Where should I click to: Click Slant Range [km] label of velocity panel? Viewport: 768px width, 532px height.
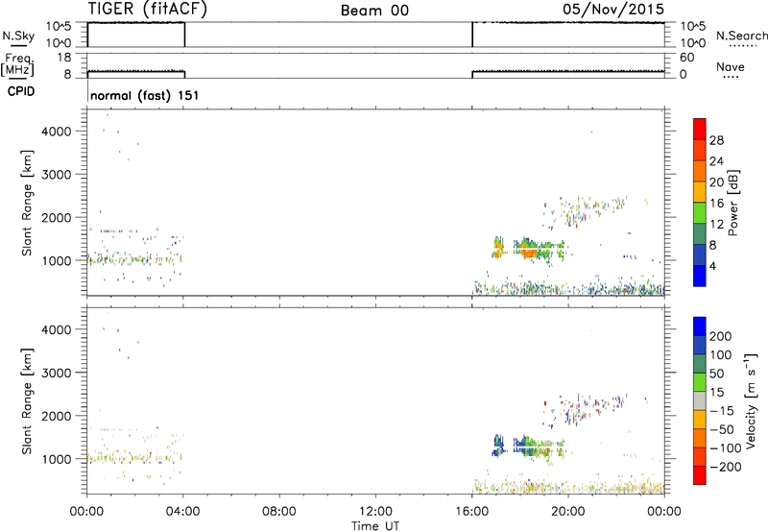click(27, 401)
